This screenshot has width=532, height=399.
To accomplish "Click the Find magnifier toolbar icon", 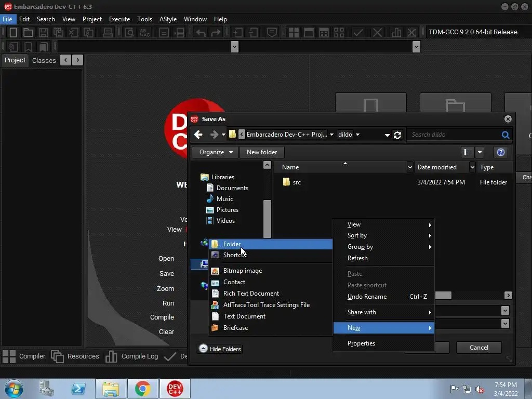I will coord(129,32).
